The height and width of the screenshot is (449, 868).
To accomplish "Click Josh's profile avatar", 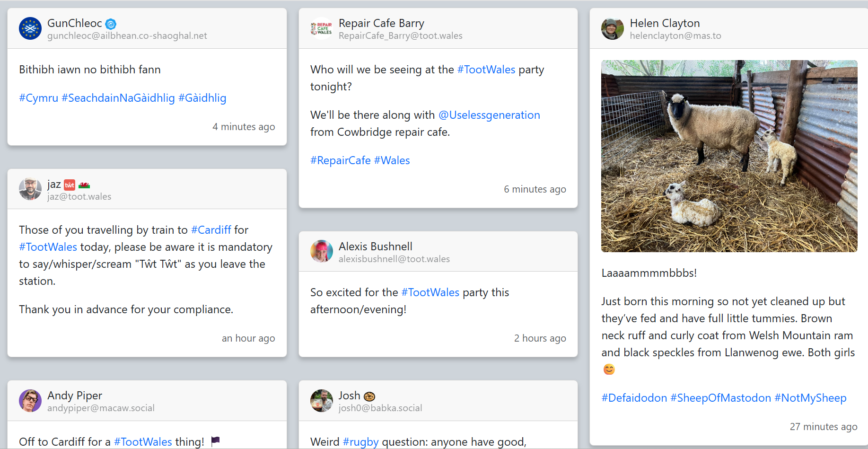I will tap(322, 401).
